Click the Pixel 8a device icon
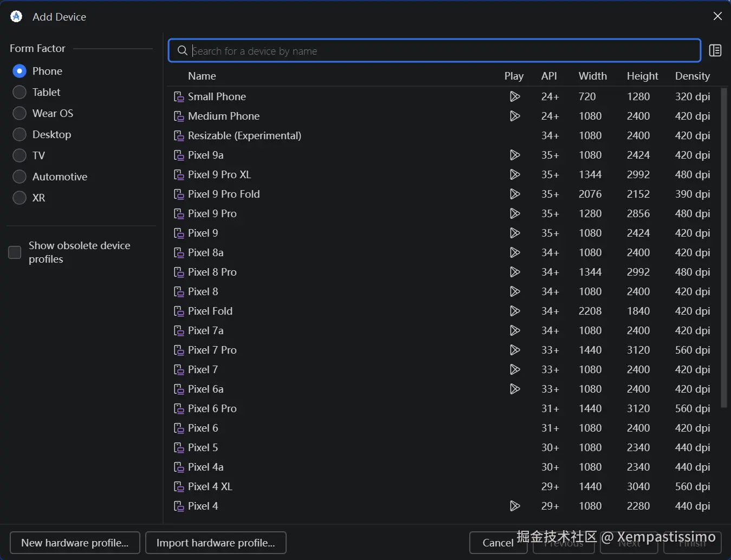The width and height of the screenshot is (731, 560). pos(179,253)
